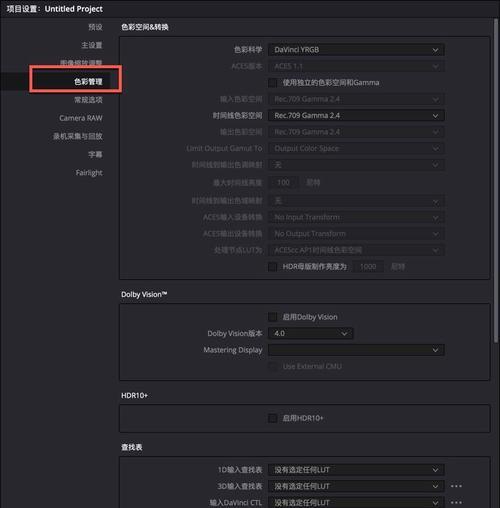
Task: Open the ACES输入设备转换 dropdown
Action: [x=356, y=217]
